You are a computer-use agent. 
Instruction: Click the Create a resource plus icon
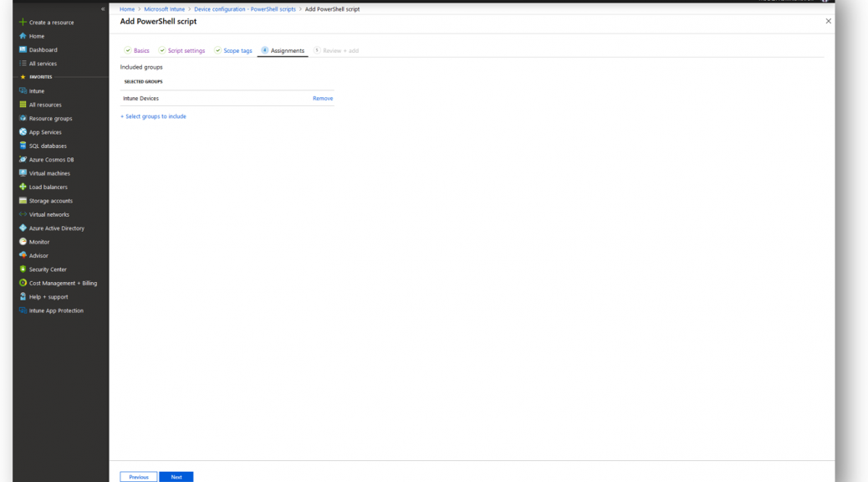pyautogui.click(x=23, y=22)
